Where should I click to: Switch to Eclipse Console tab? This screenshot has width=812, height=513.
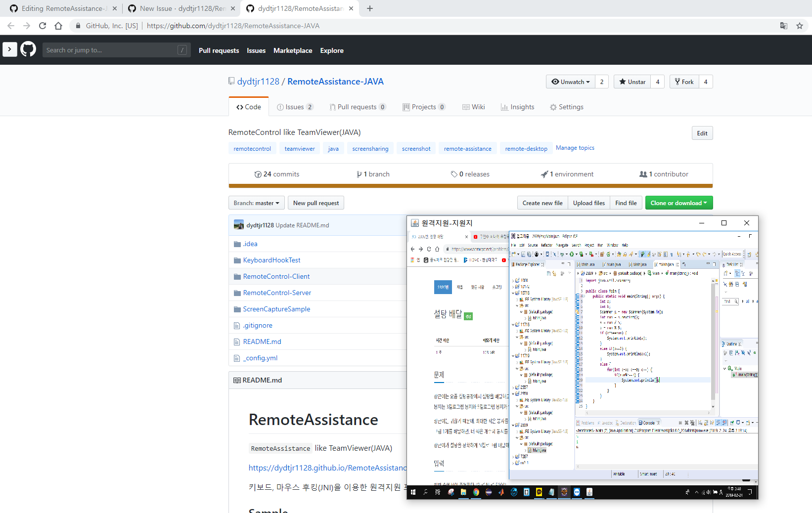pyautogui.click(x=649, y=423)
